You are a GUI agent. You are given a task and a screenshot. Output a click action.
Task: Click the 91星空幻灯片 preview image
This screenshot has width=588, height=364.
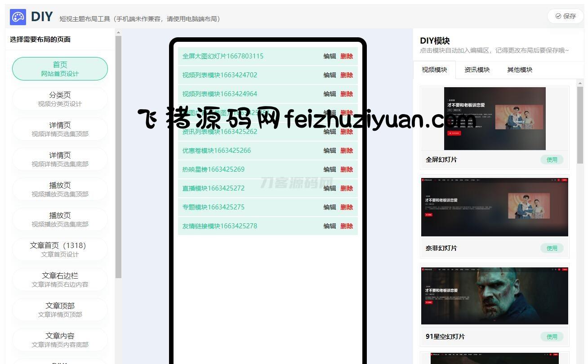click(494, 296)
